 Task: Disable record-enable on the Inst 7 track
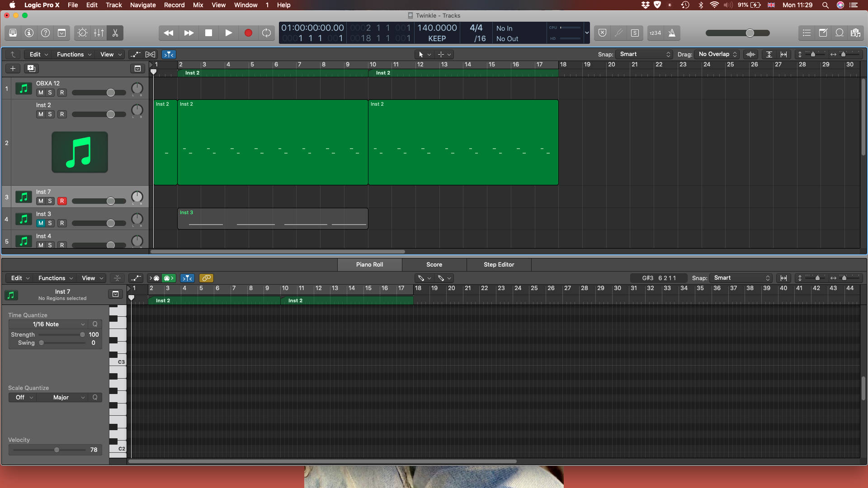pyautogui.click(x=62, y=201)
